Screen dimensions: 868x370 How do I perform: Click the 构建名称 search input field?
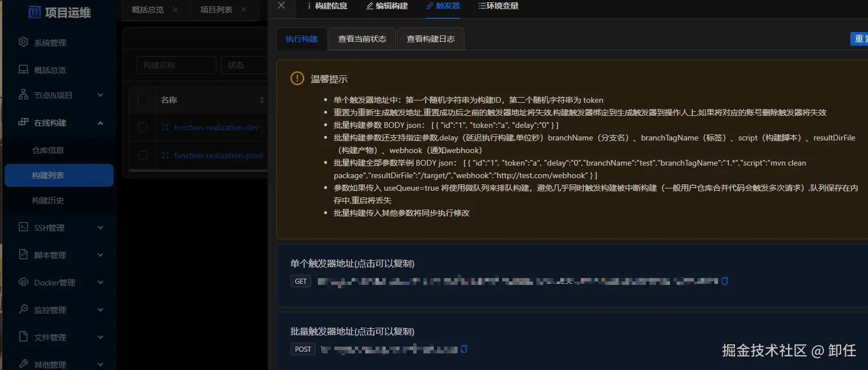coord(176,65)
